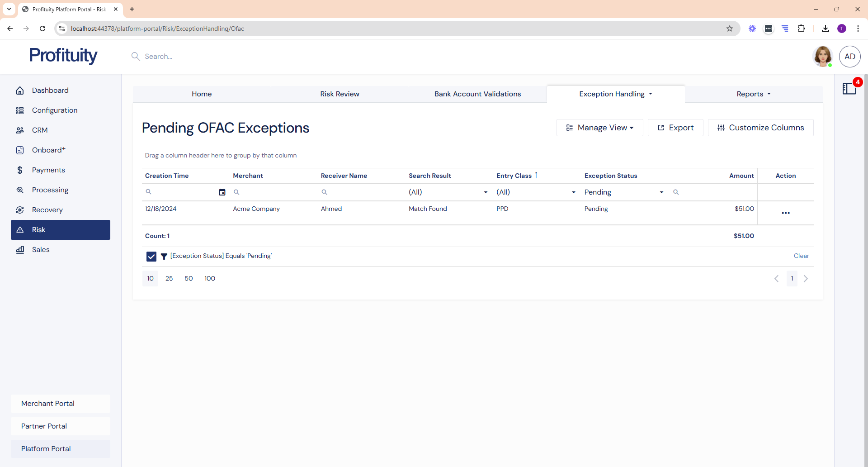This screenshot has height=467, width=868.
Task: Open the Search Result filter dropdown
Action: coord(486,192)
